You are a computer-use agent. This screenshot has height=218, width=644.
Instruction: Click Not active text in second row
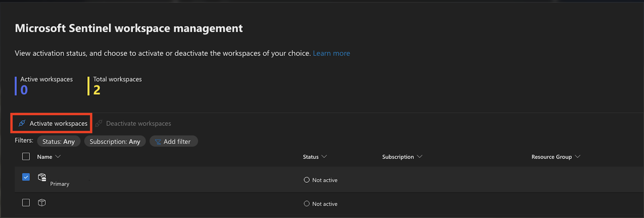325,204
